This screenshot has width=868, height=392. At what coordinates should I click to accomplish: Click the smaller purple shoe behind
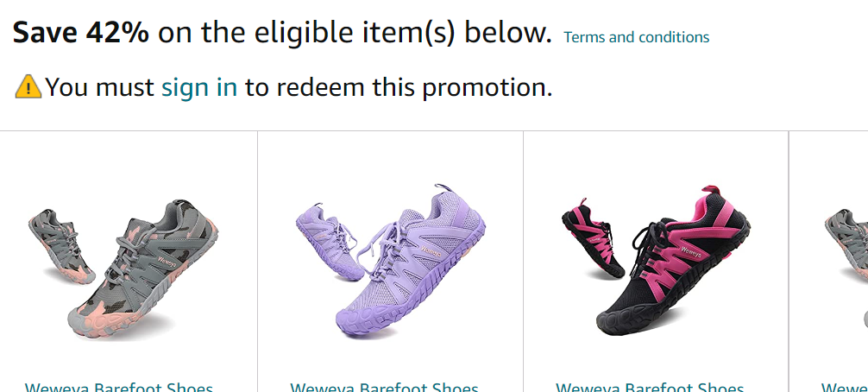tap(328, 242)
